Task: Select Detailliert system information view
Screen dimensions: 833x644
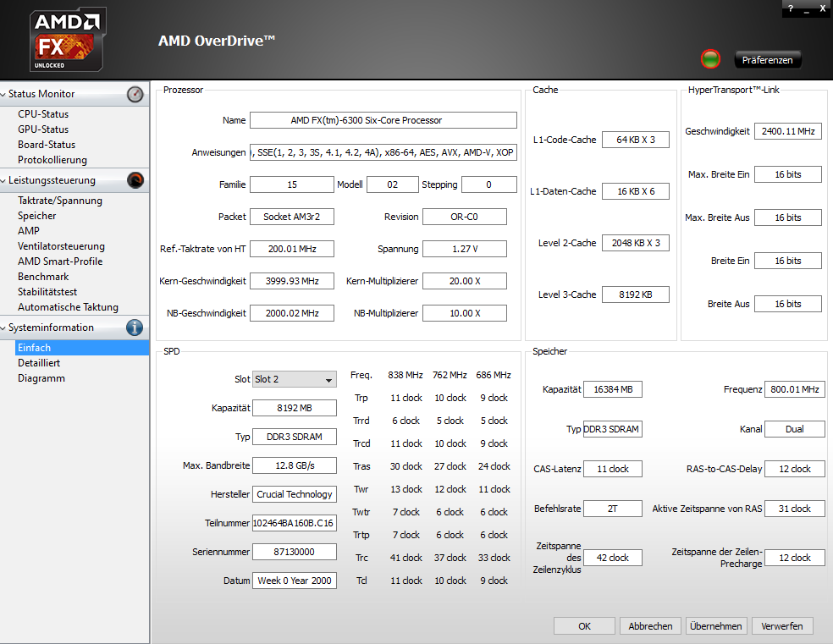Action: coord(39,363)
